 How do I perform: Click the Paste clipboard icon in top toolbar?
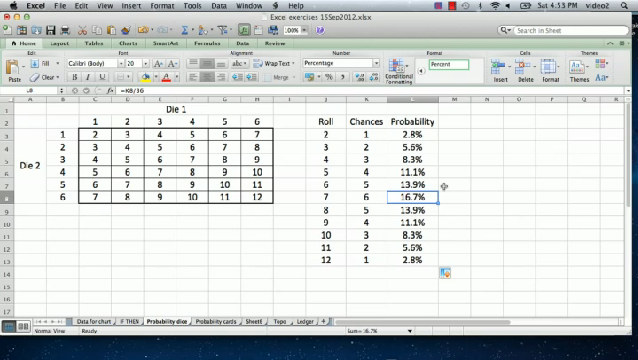(111, 30)
